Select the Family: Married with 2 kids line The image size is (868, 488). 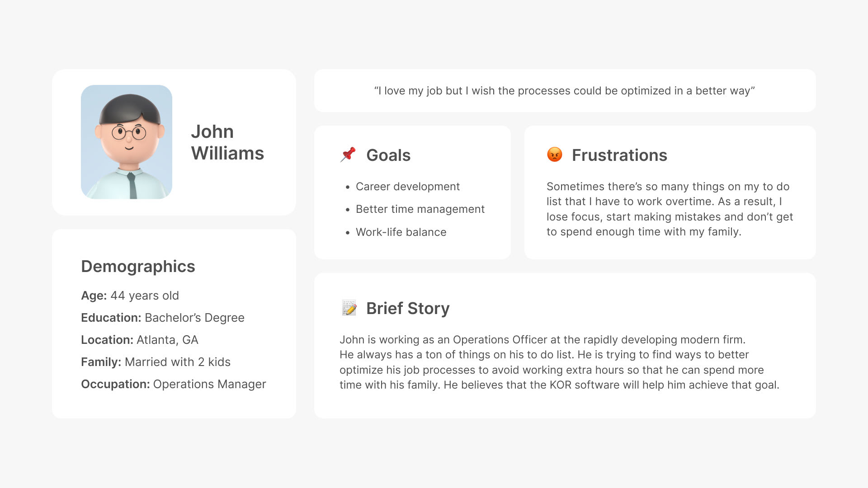(156, 362)
